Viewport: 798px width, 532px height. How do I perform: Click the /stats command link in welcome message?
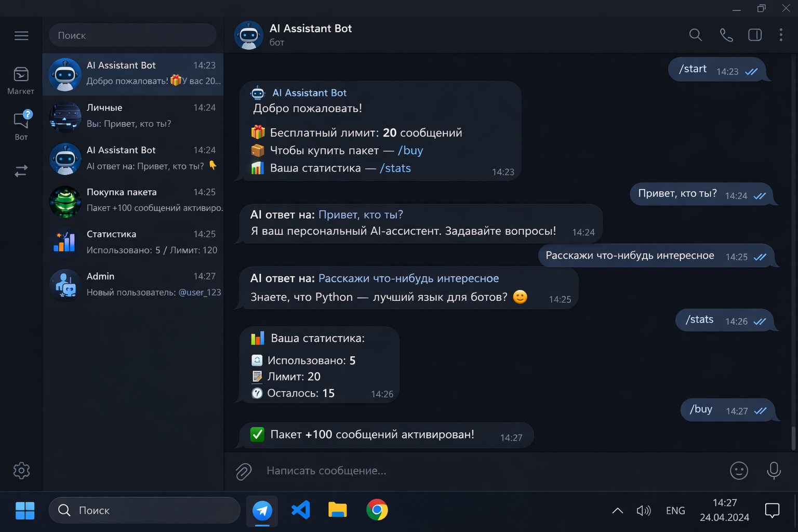pos(395,168)
